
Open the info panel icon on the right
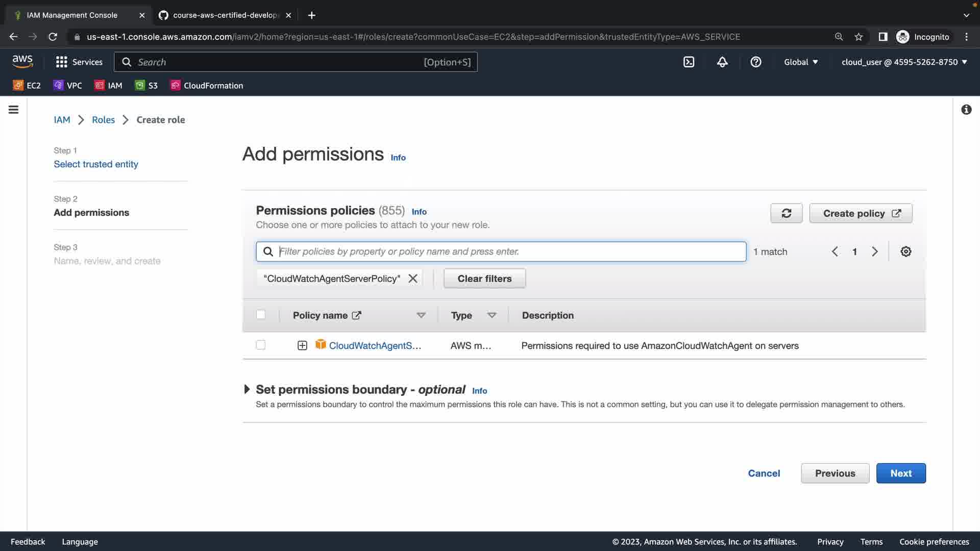click(x=966, y=110)
